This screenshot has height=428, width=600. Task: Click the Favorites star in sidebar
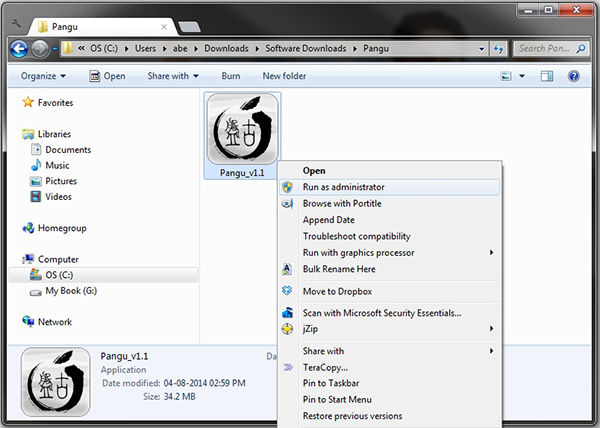pyautogui.click(x=28, y=102)
